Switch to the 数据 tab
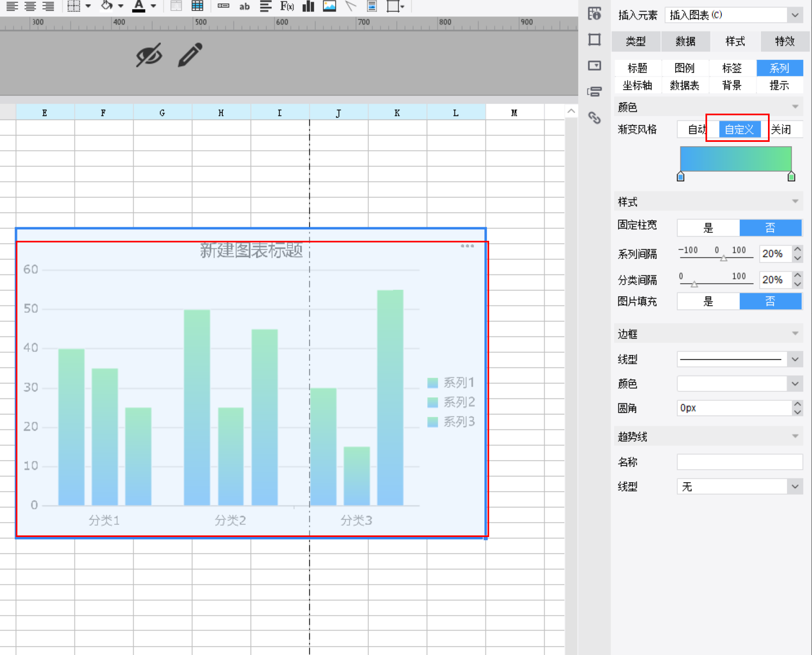The width and height of the screenshot is (812, 655). [x=685, y=41]
